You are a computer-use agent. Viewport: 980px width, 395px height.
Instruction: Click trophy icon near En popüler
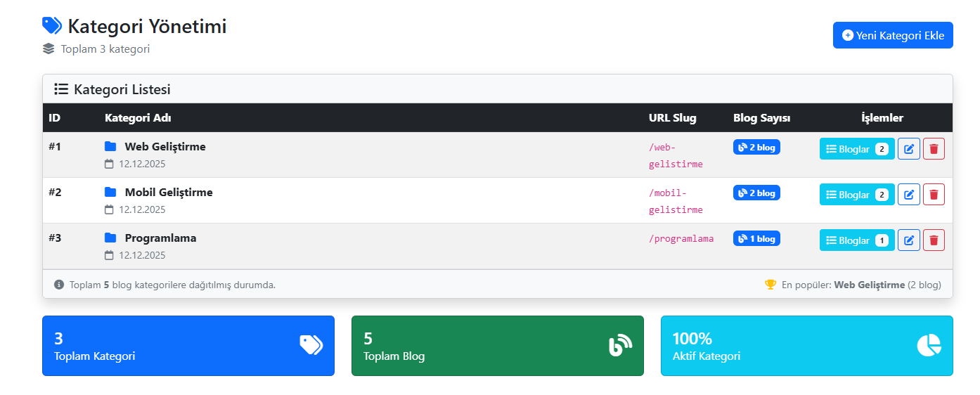(770, 285)
